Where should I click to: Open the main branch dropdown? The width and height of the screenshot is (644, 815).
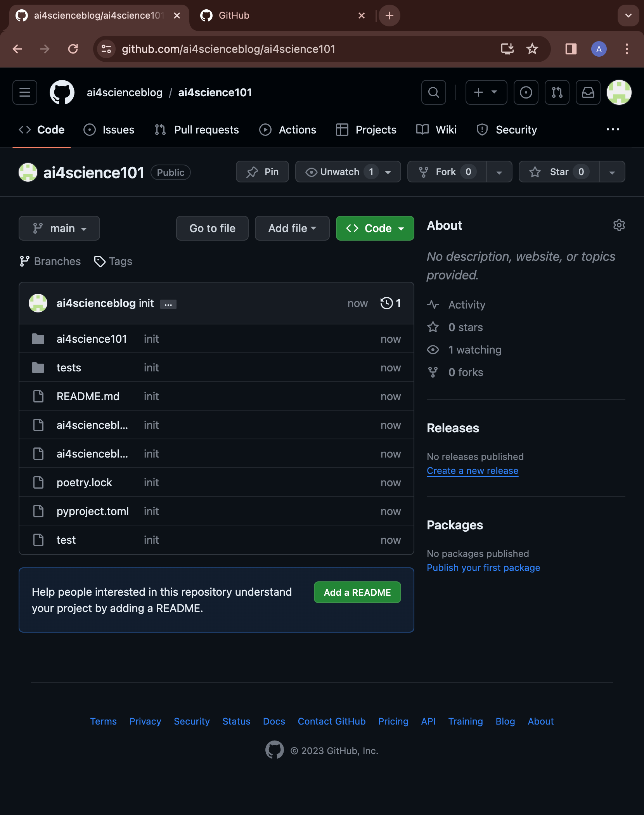(x=59, y=228)
